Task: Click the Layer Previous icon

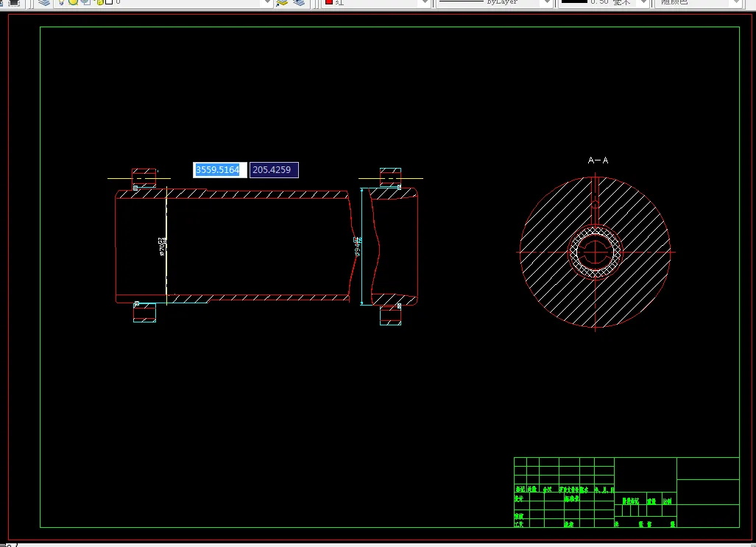Action: click(x=299, y=2)
